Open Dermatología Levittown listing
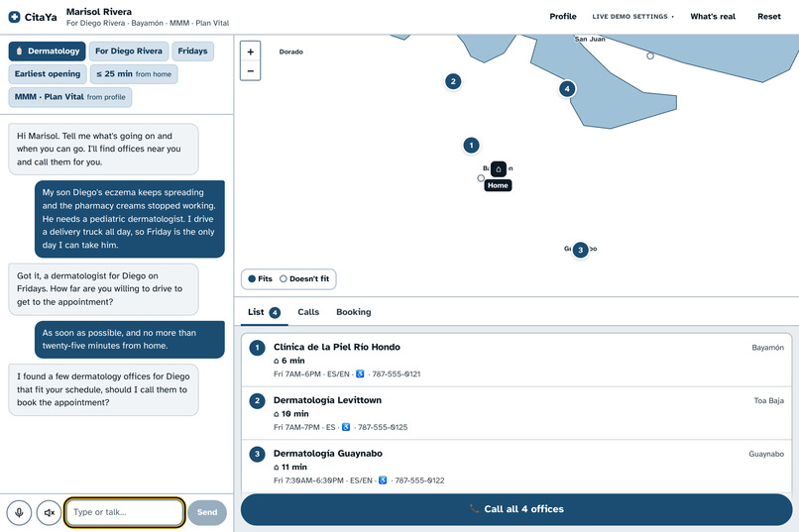 coord(516,413)
